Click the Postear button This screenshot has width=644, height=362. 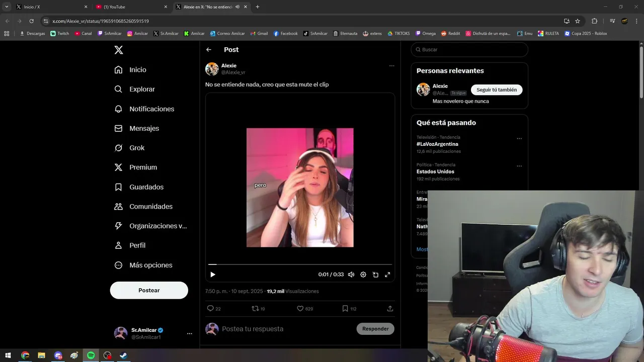(x=149, y=290)
